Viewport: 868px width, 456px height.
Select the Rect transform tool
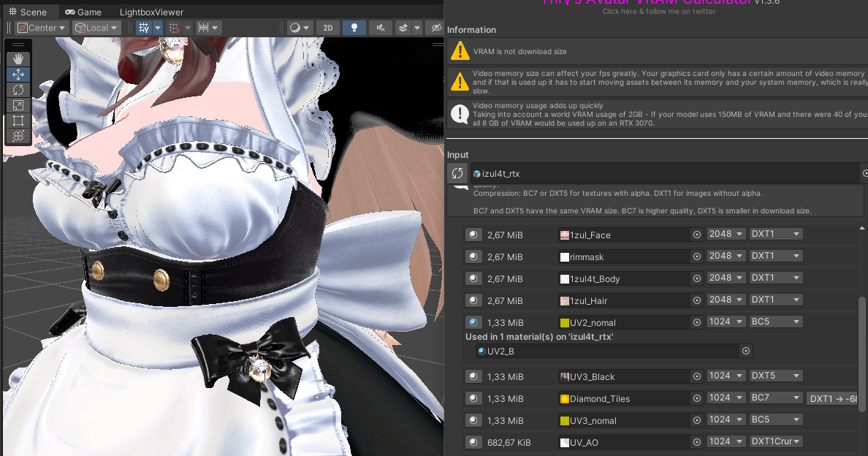[x=18, y=121]
